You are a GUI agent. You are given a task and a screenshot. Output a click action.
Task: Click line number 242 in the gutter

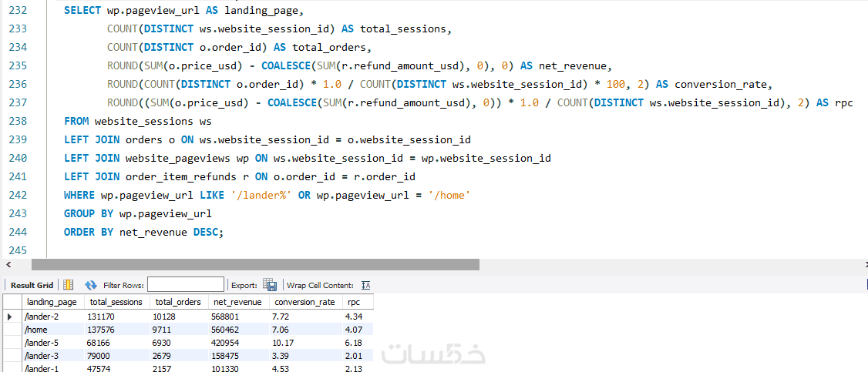(x=18, y=195)
